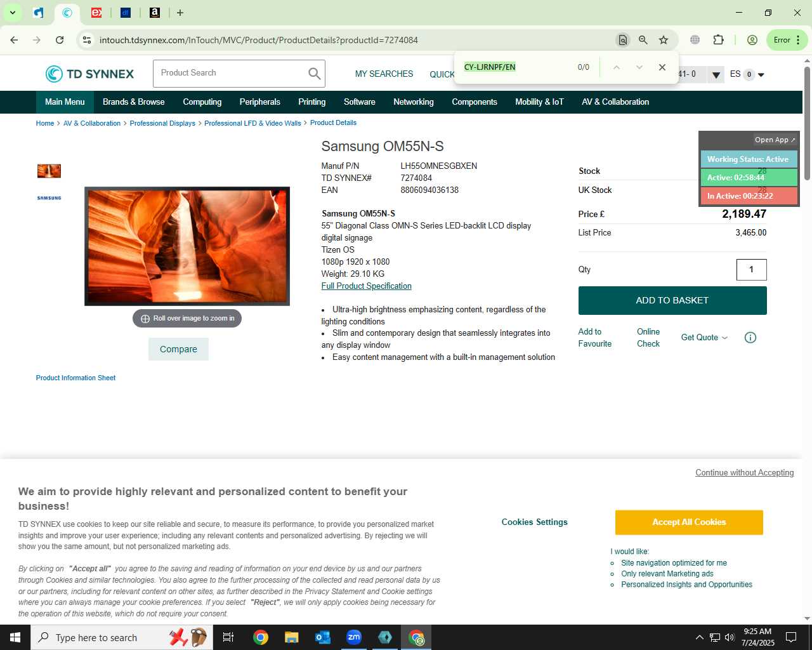Open the Chrome three-dot menu
Image resolution: width=812 pixels, height=650 pixels.
[x=798, y=40]
